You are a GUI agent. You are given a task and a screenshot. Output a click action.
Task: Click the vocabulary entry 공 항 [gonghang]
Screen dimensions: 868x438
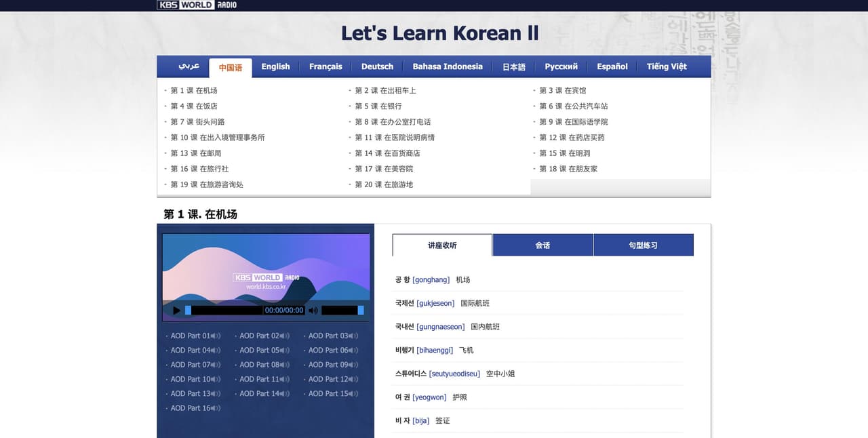point(433,279)
